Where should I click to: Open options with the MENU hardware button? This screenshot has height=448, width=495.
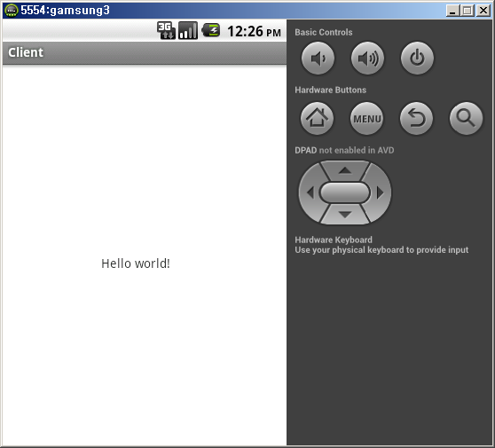tap(367, 118)
